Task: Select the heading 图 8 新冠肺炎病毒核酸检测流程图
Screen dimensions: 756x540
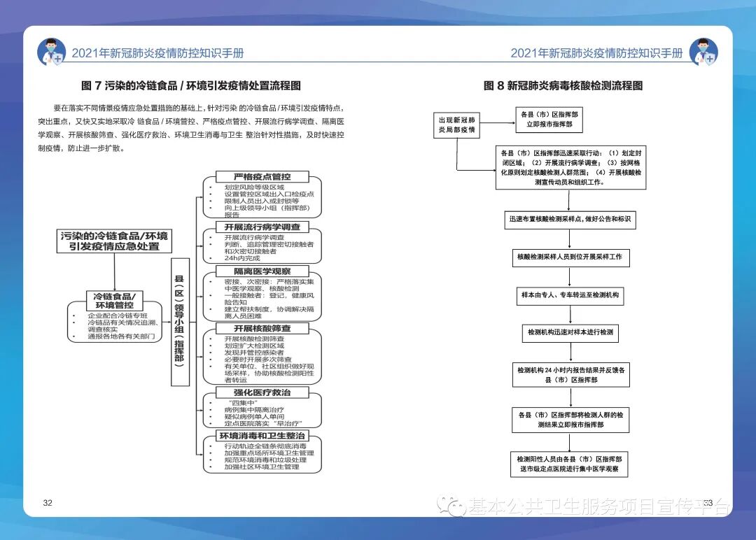Action: [563, 86]
